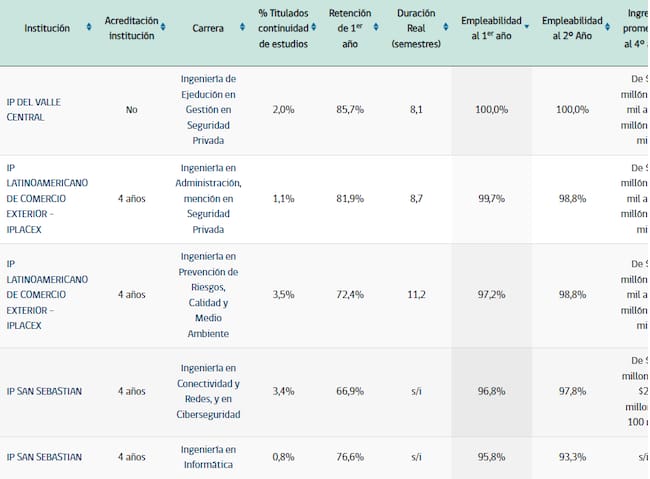Select Ingeniería en Prevención de Riesgos career

click(208, 294)
